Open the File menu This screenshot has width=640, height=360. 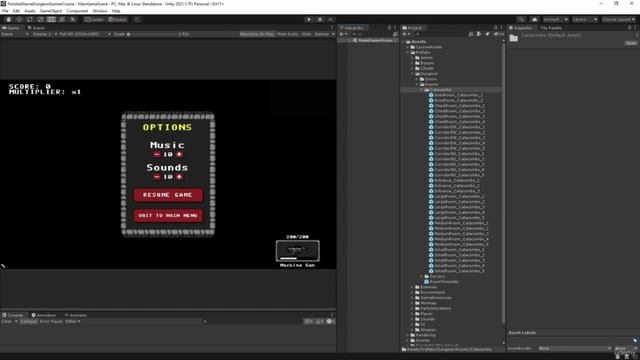click(x=5, y=11)
